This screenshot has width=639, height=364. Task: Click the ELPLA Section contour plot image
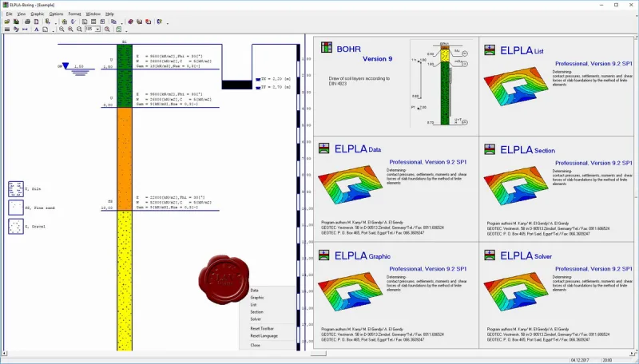pyautogui.click(x=516, y=186)
